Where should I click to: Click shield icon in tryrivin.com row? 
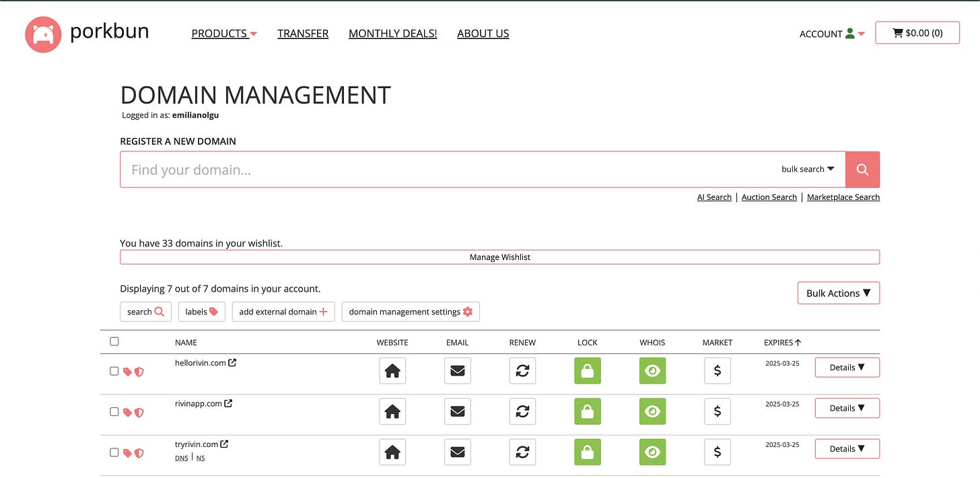[139, 453]
